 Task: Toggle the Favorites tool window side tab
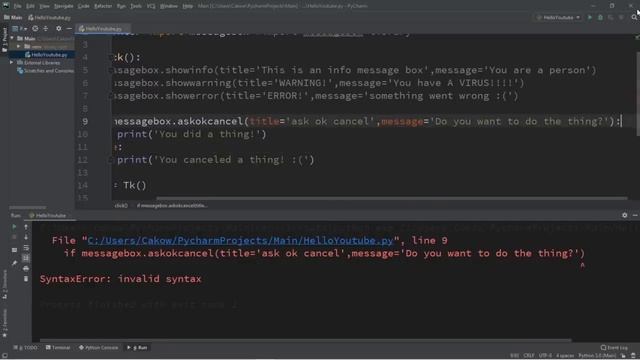pyautogui.click(x=4, y=323)
